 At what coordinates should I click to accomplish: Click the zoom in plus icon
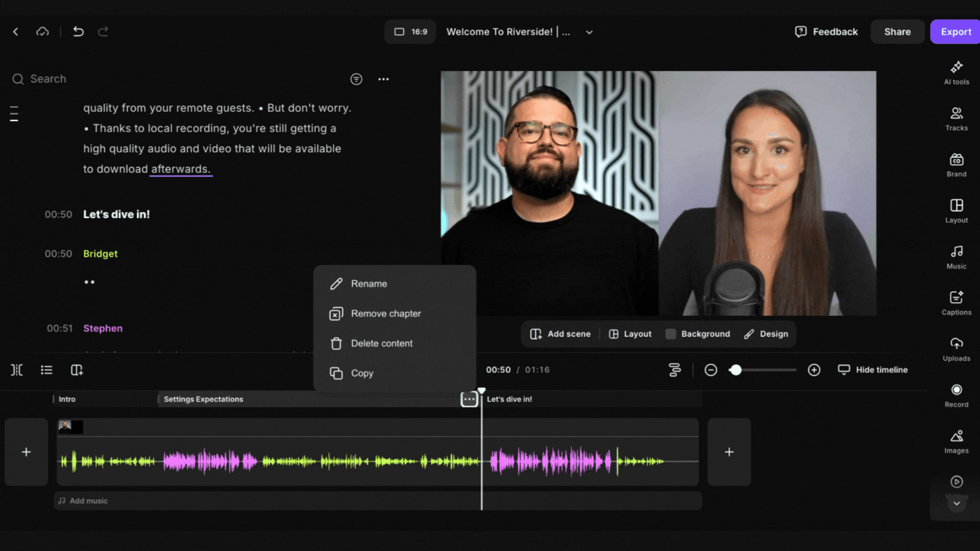pyautogui.click(x=814, y=370)
